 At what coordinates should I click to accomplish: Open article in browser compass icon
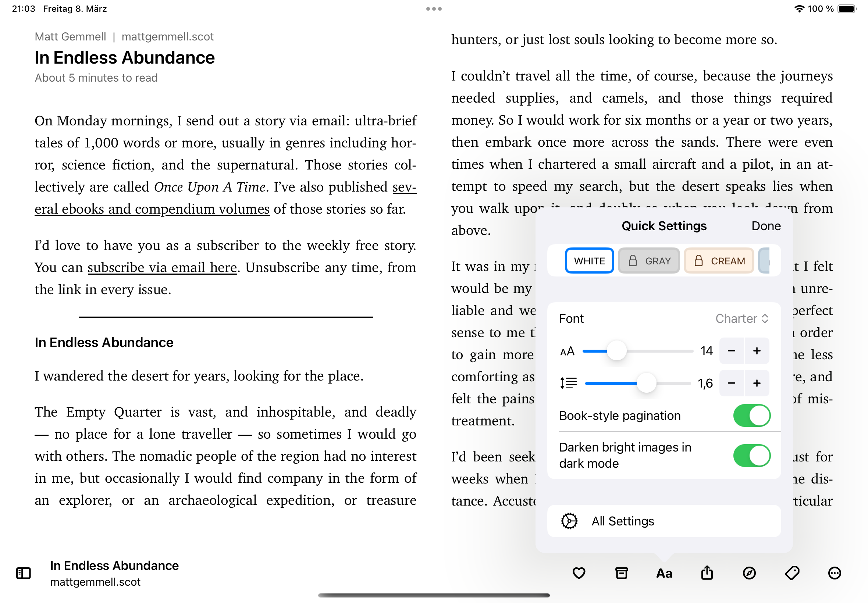[749, 573]
